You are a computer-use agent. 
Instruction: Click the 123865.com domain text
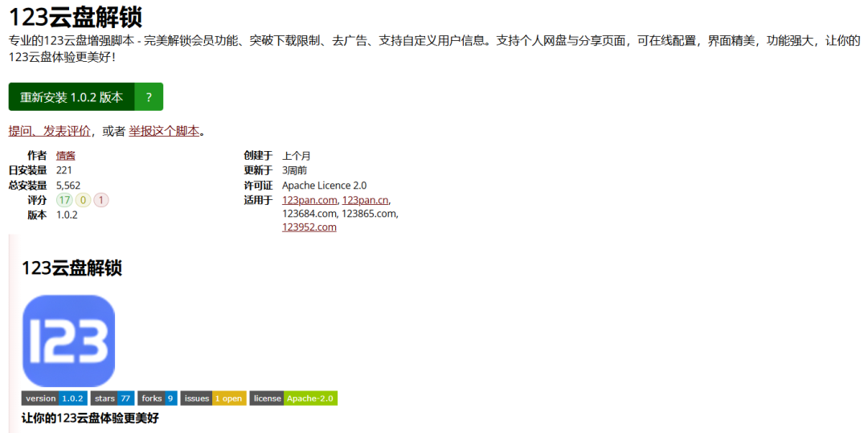369,214
